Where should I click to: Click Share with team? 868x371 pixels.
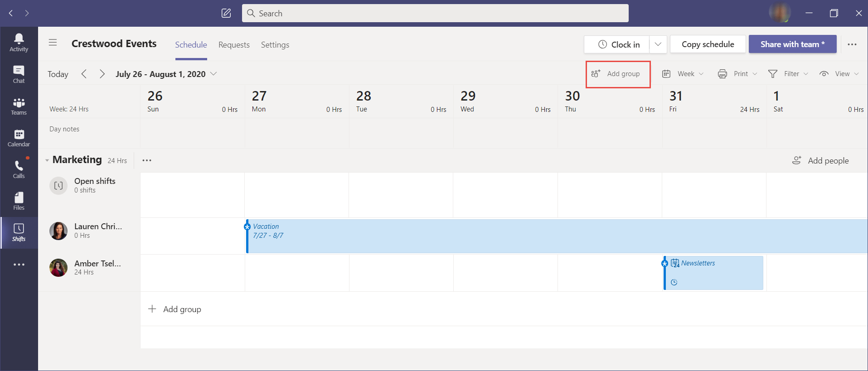click(x=792, y=44)
